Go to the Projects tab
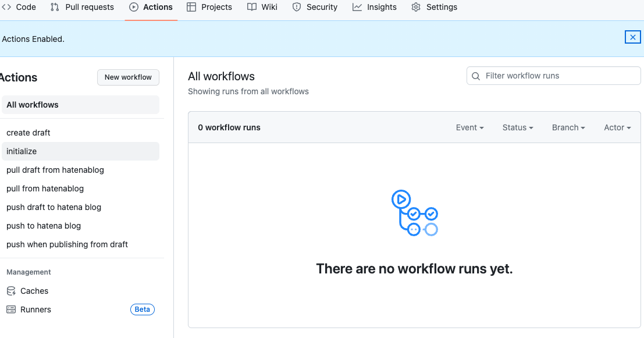The height and width of the screenshot is (338, 644). pyautogui.click(x=209, y=7)
